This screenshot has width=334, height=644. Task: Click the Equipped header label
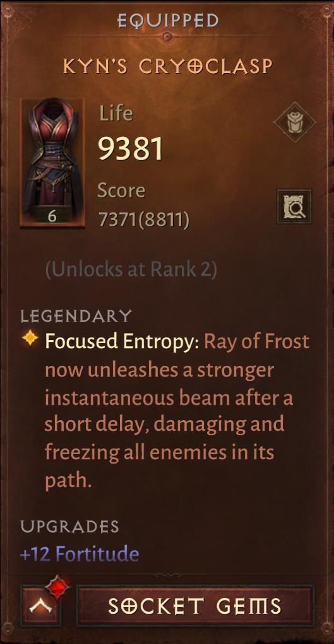tap(167, 21)
